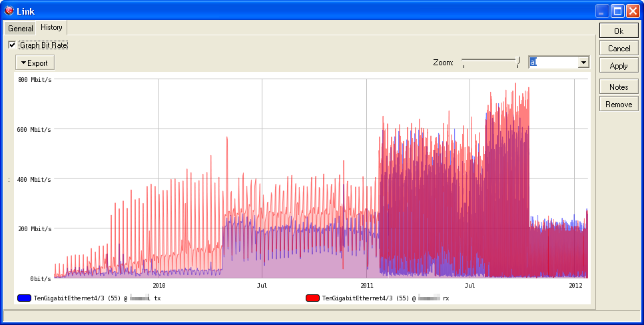Click the 0bit/s axis label
Screen dimensions: 644x325
pos(41,278)
